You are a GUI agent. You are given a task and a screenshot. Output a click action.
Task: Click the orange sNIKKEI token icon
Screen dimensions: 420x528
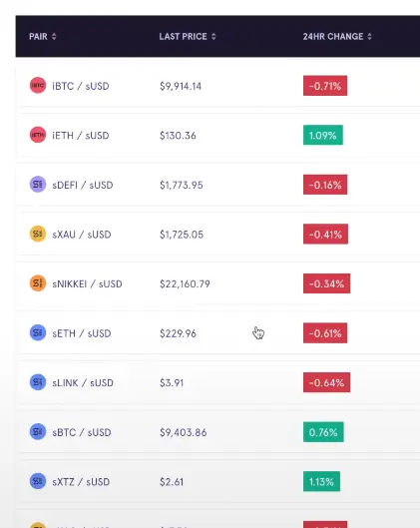pyautogui.click(x=38, y=283)
